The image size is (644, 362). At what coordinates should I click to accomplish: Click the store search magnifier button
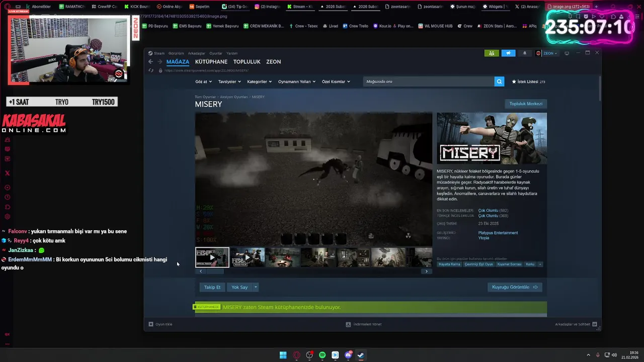(x=499, y=81)
